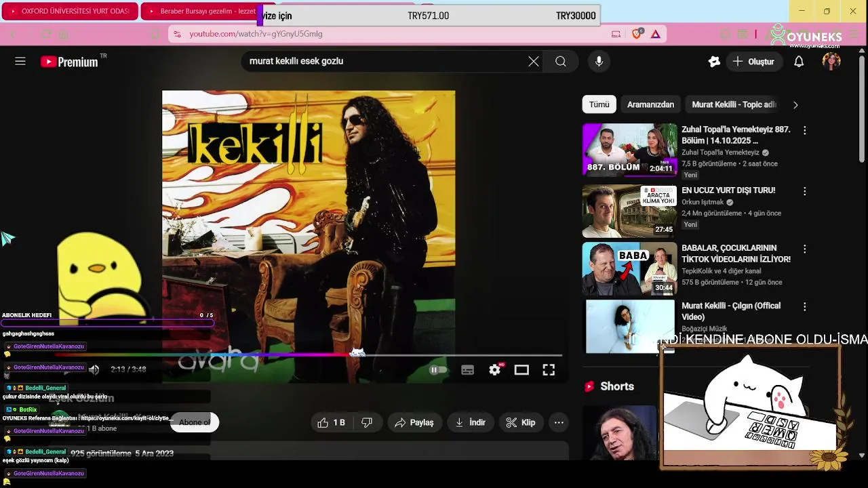This screenshot has width=868, height=488.
Task: Click the Boğaziçi Müzik channel name
Action: click(x=704, y=329)
